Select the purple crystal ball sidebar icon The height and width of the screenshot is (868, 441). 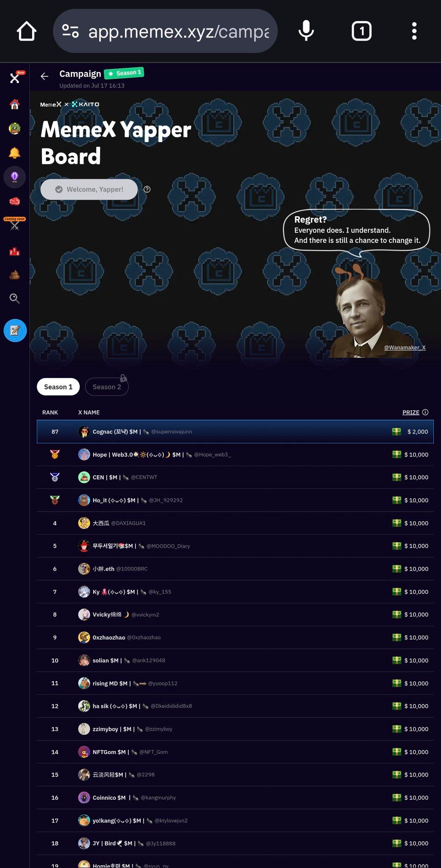tap(15, 177)
